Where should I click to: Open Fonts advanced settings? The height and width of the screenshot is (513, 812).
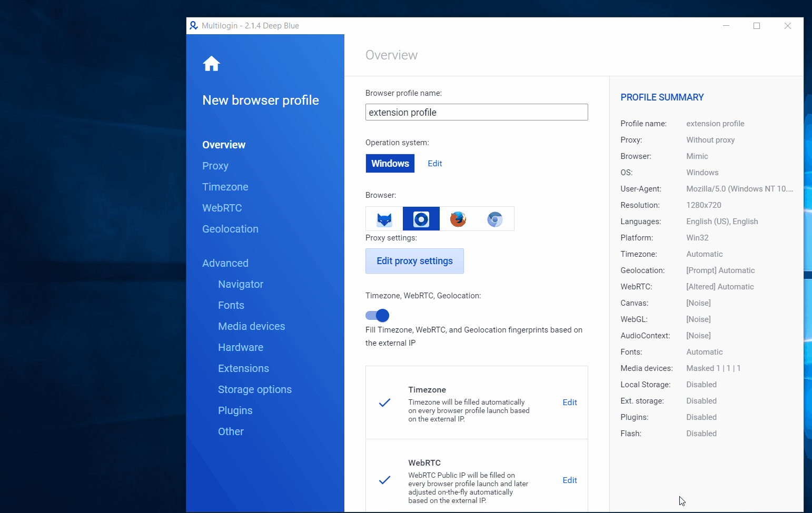(x=231, y=305)
